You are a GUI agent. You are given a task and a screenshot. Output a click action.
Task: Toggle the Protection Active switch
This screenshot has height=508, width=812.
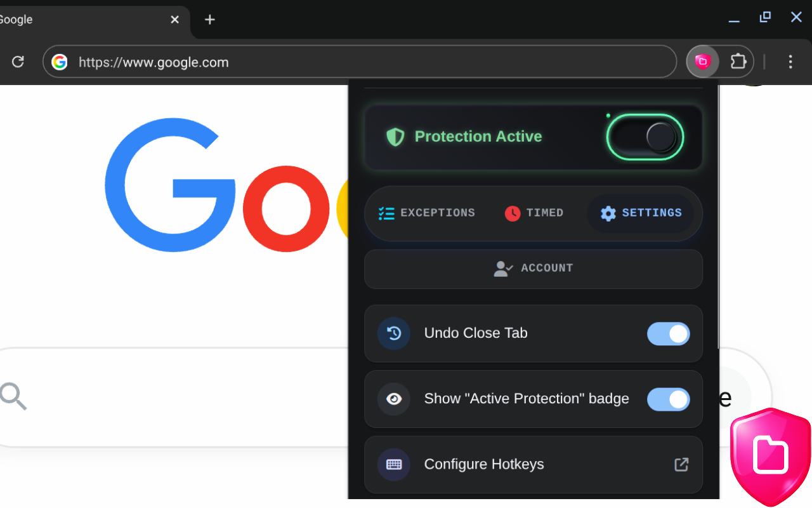[645, 137]
